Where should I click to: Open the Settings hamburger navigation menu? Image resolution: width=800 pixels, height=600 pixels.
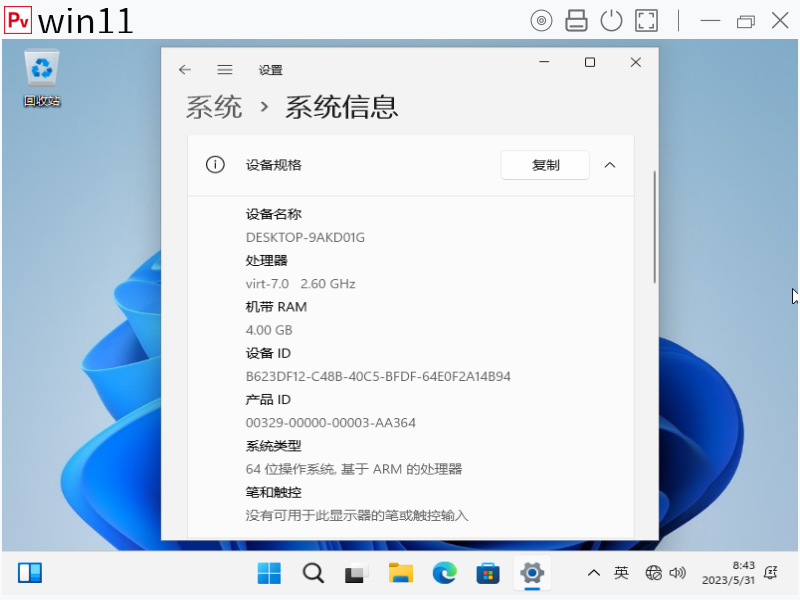coord(224,69)
